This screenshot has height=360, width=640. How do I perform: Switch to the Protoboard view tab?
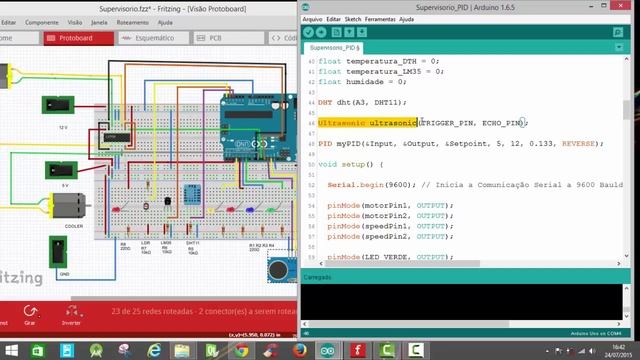coord(79,38)
